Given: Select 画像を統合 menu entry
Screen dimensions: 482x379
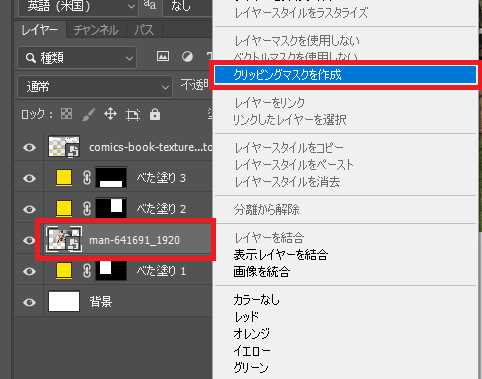Looking at the screenshot, I should pos(261,272).
